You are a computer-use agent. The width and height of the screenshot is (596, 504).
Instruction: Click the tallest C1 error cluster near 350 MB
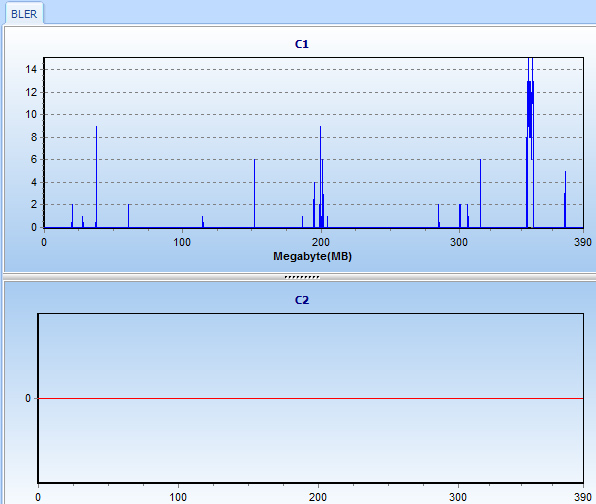point(530,143)
